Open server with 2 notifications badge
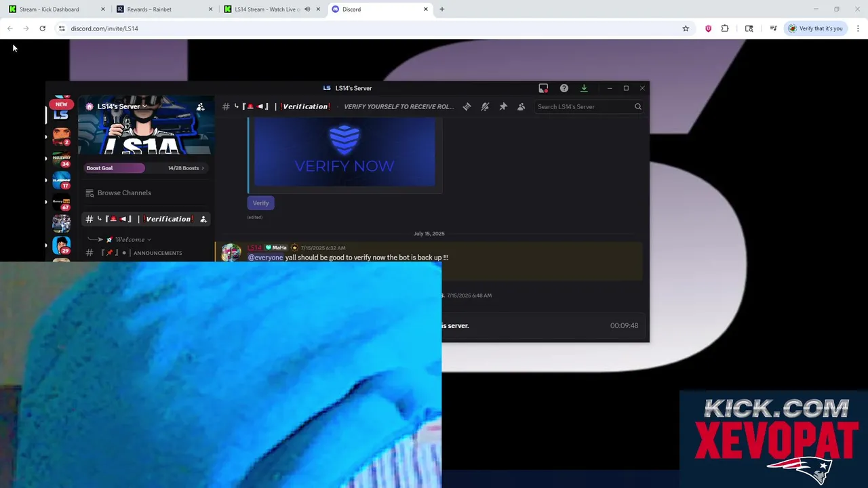Viewport: 868px width, 488px height. click(x=61, y=136)
